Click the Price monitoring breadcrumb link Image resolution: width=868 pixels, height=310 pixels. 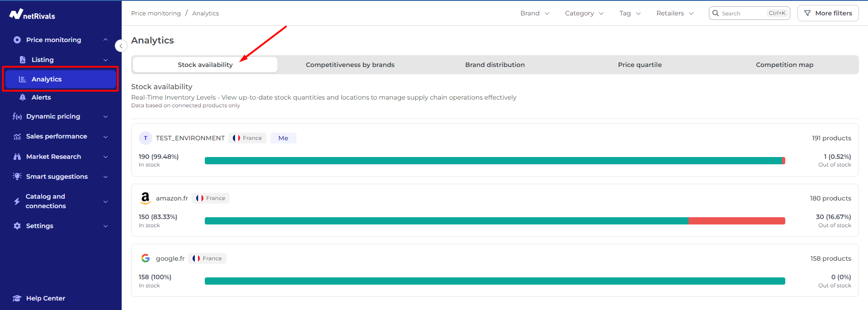(156, 13)
